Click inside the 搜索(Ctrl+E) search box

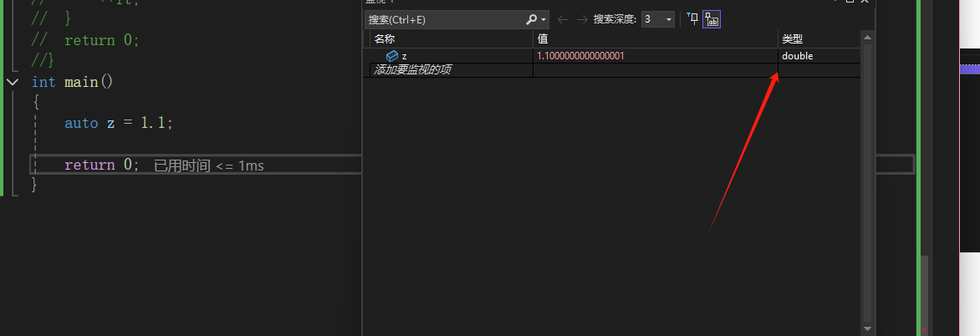(x=445, y=19)
